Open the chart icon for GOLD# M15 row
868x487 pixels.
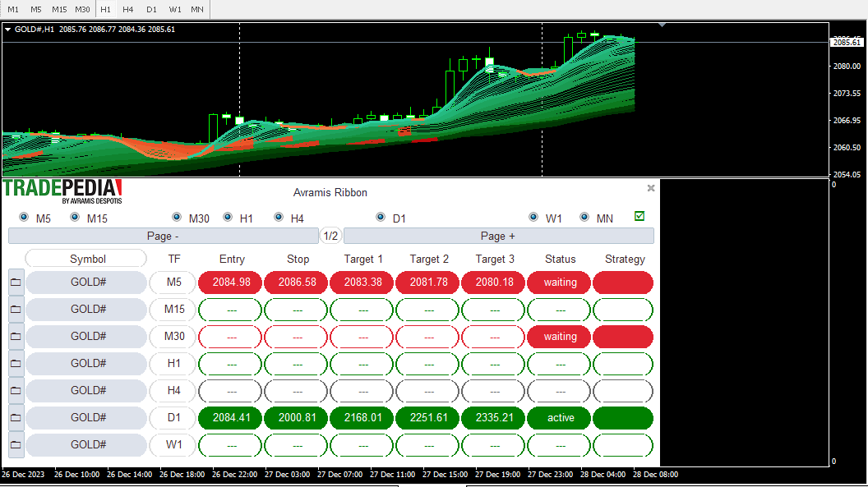click(16, 310)
